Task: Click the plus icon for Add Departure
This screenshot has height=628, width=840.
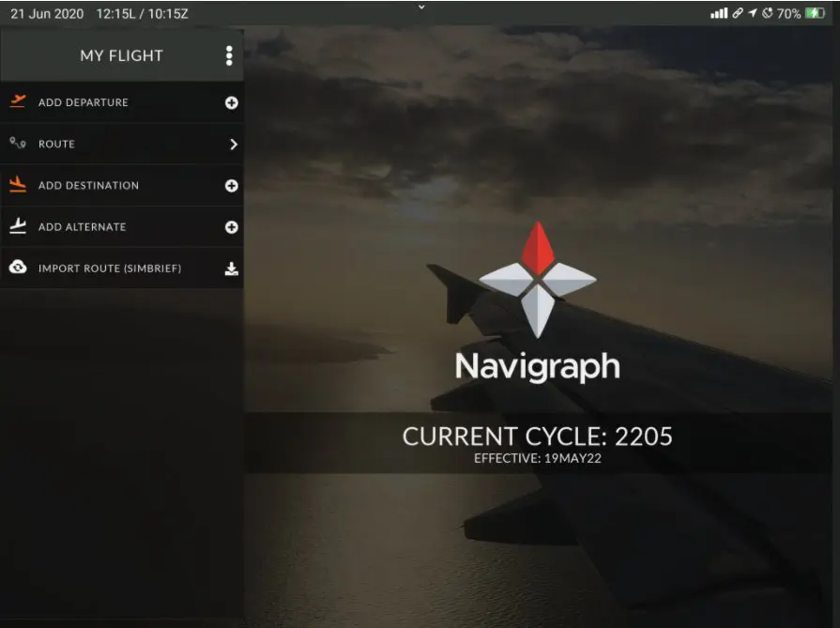Action: tap(232, 103)
